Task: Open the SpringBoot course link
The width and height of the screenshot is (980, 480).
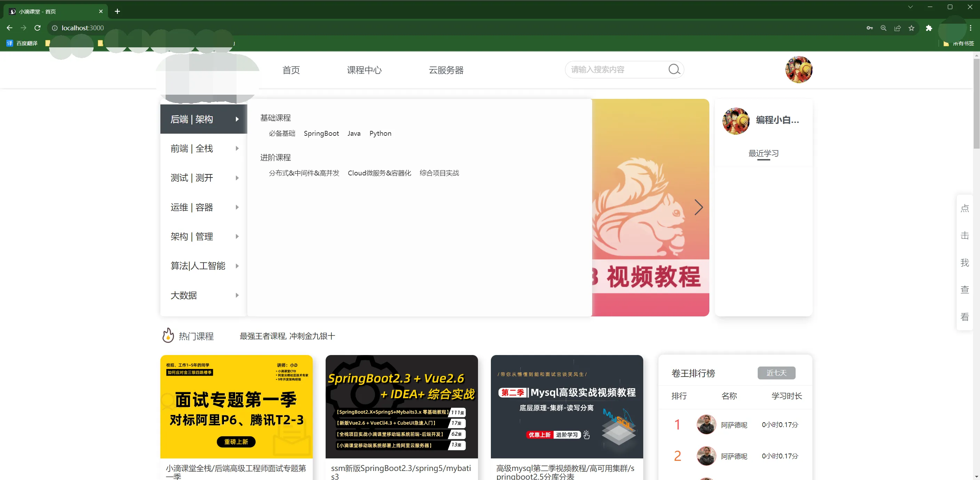Action: click(321, 133)
